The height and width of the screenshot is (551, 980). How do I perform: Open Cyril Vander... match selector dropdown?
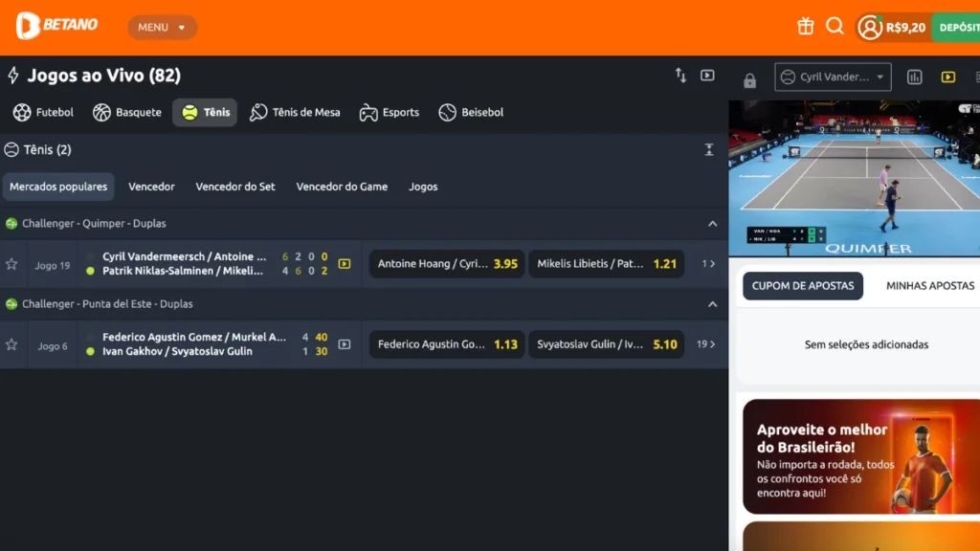tap(833, 77)
